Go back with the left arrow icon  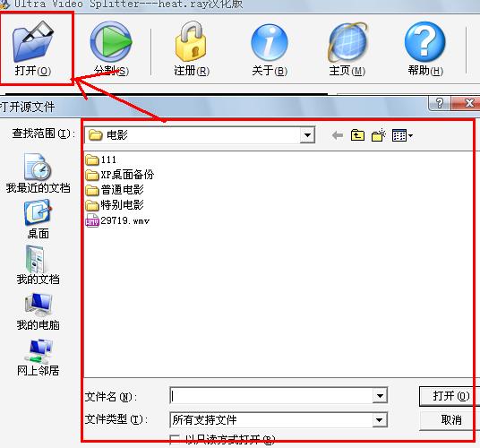338,135
